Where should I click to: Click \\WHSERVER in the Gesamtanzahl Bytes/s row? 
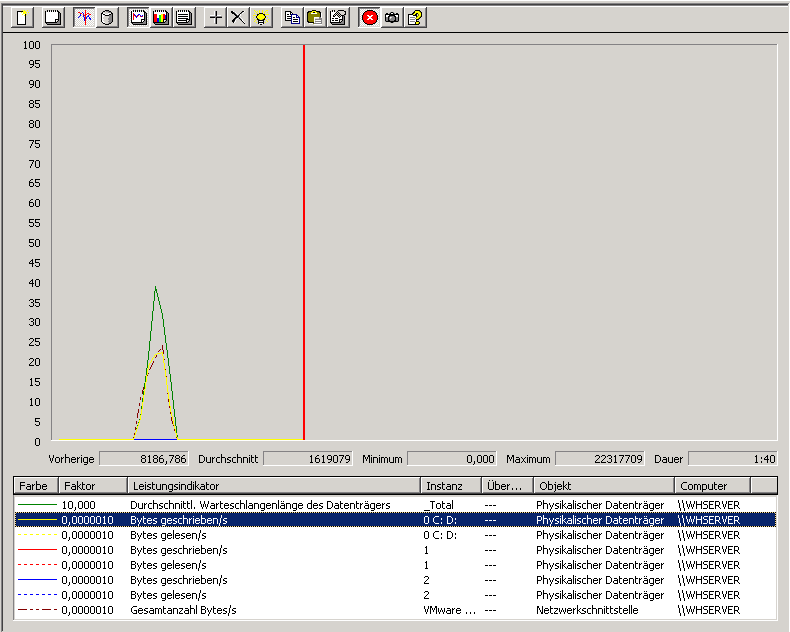pos(709,610)
